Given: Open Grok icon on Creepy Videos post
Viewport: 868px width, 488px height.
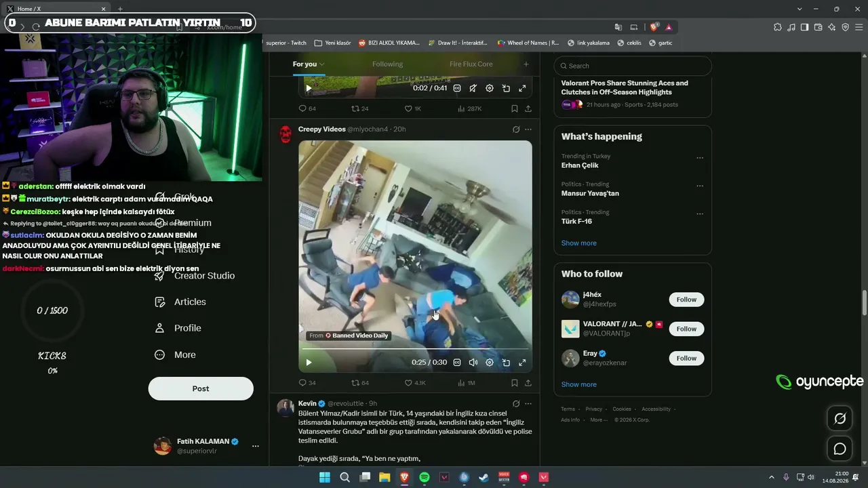Looking at the screenshot, I should [x=516, y=129].
